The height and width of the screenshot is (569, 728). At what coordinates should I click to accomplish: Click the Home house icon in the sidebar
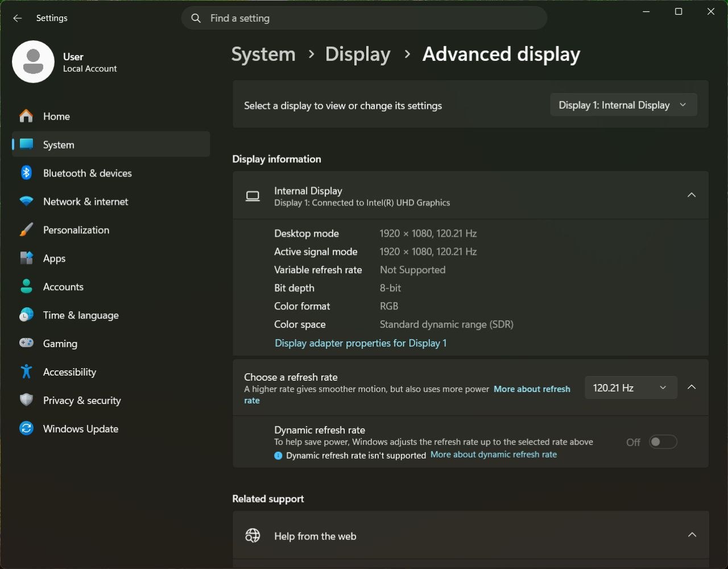26,116
